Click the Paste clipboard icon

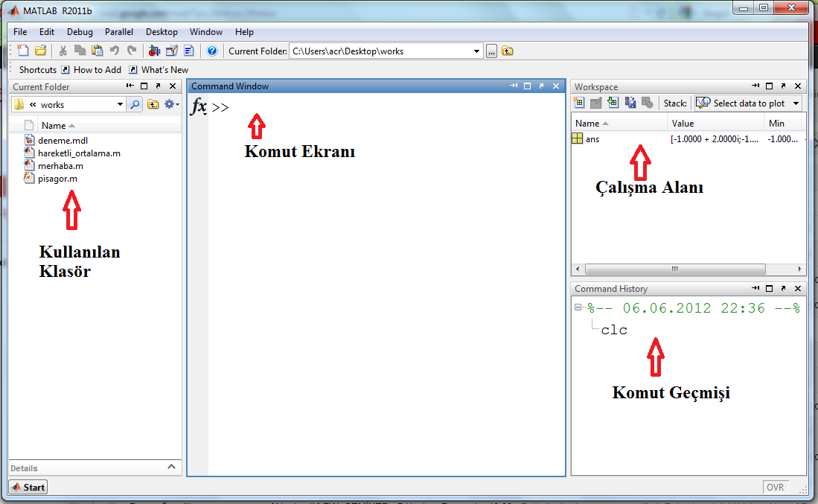(x=97, y=51)
